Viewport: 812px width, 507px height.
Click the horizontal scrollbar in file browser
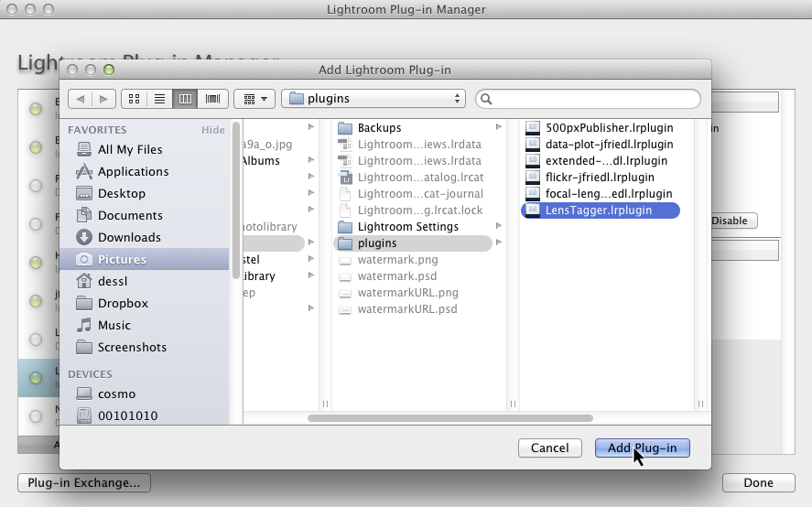tap(450, 418)
